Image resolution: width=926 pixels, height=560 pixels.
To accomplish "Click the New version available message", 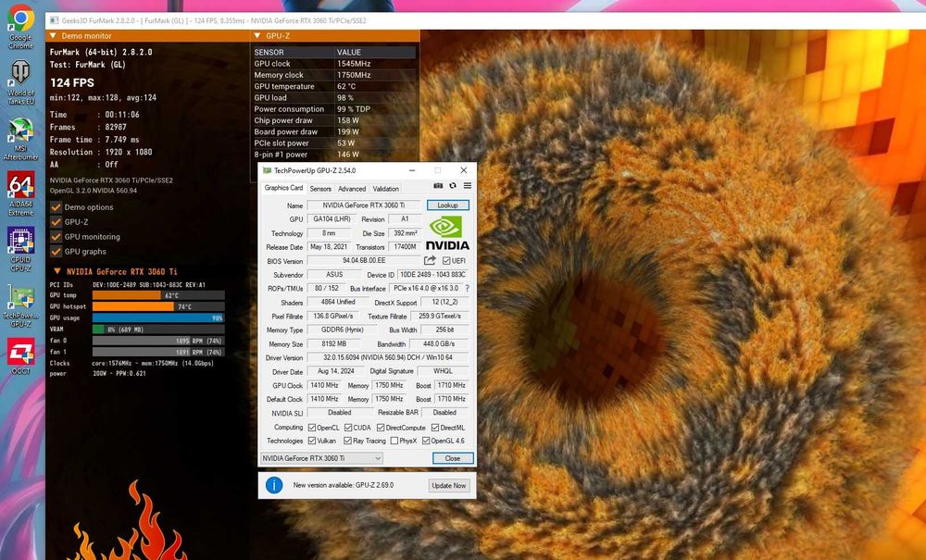I will 344,485.
